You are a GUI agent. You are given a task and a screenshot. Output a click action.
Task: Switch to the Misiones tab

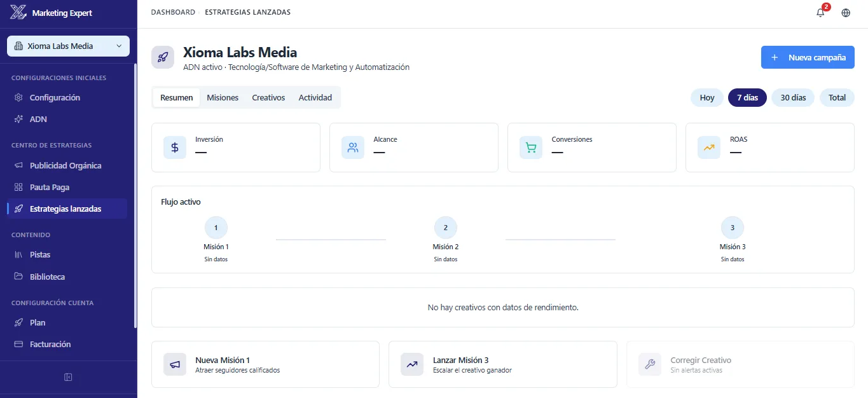(x=222, y=97)
